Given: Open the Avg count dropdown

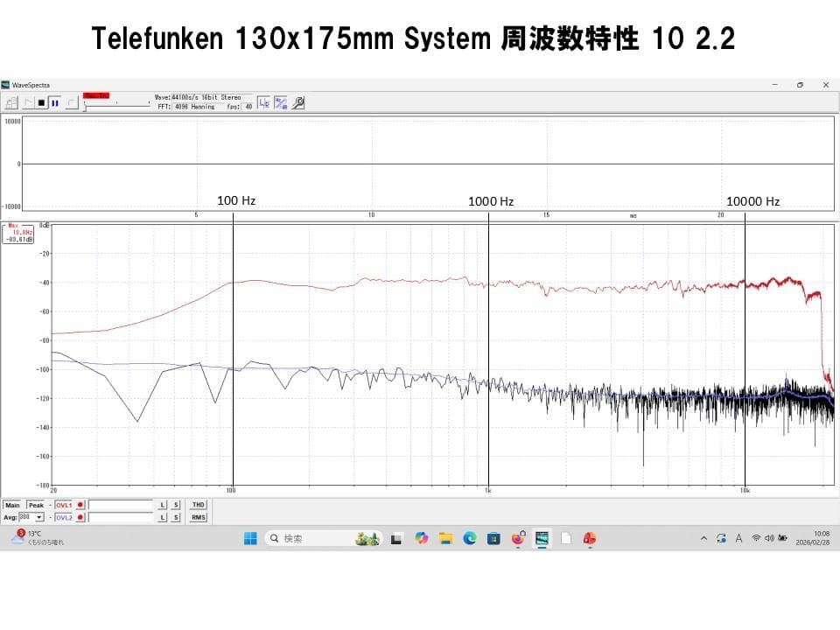Looking at the screenshot, I should point(39,517).
